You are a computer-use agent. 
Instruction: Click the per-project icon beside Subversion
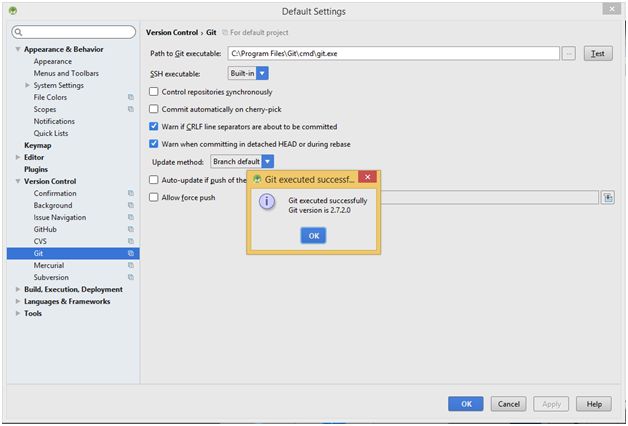[131, 277]
